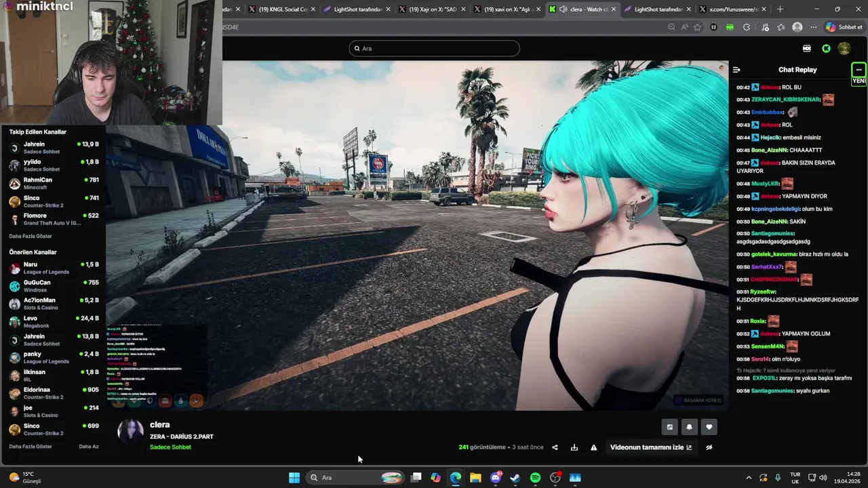Viewport: 868px width, 488px height.
Task: Open the media control music icon
Action: (766, 27)
